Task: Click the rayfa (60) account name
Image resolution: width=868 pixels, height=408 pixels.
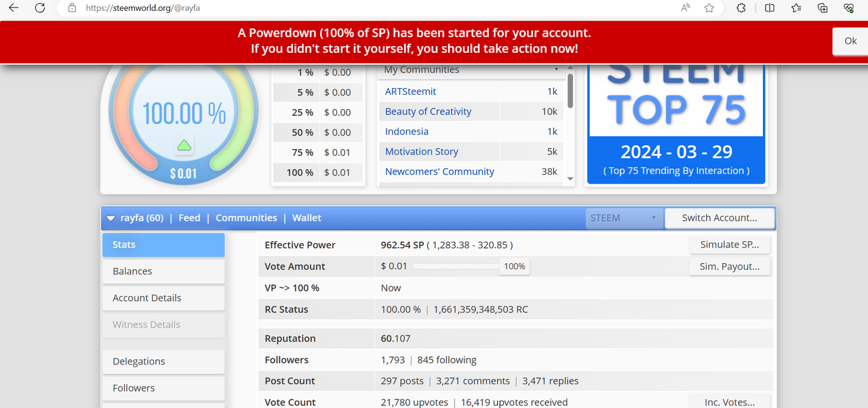Action: tap(141, 218)
